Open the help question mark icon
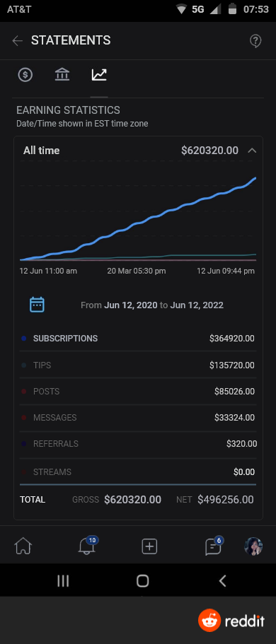The height and width of the screenshot is (644, 276). 255,41
